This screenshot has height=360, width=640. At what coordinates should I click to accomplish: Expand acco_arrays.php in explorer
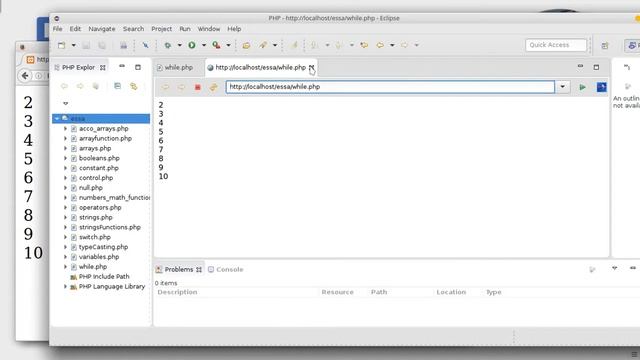pos(65,128)
